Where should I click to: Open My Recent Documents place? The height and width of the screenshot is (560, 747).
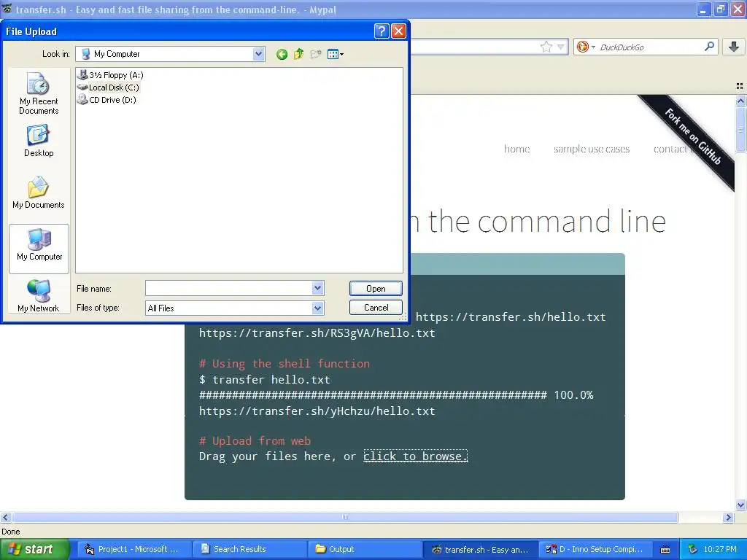tap(39, 93)
